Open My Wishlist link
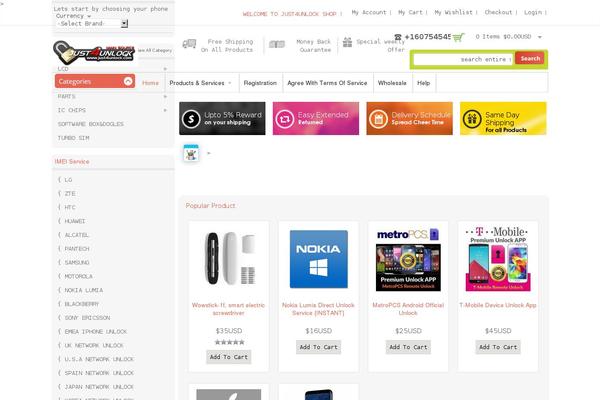This screenshot has height=400, width=600. click(x=453, y=13)
